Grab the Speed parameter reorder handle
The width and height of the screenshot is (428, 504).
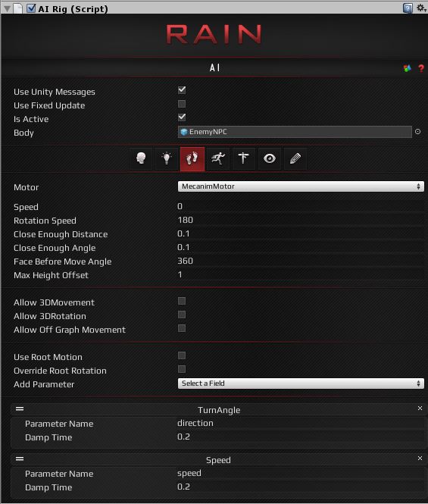tap(20, 459)
